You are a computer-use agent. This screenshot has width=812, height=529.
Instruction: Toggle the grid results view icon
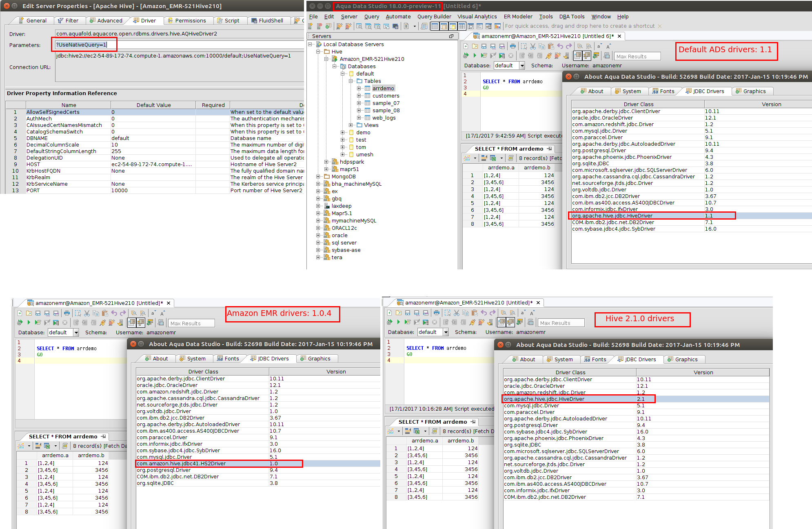pos(577,56)
